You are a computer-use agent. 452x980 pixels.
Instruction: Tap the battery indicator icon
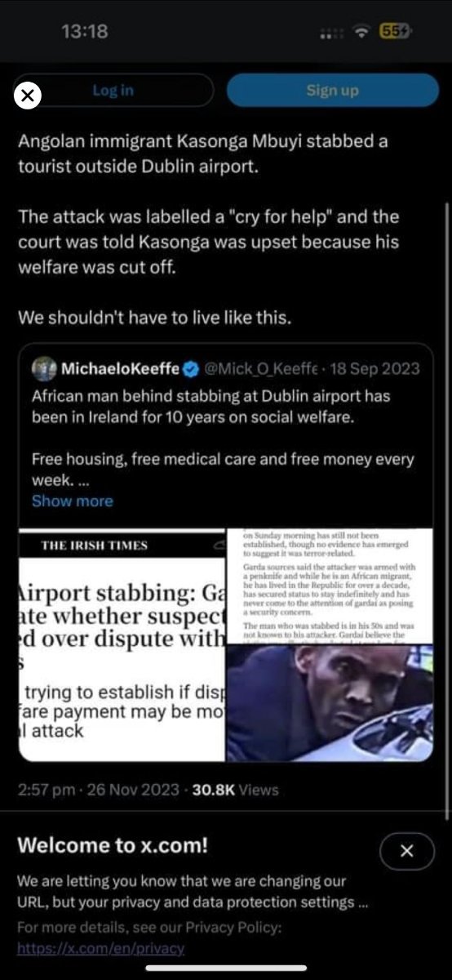(x=396, y=32)
